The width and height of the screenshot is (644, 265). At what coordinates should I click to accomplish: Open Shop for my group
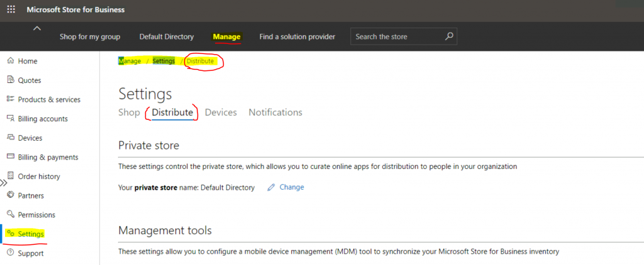pyautogui.click(x=90, y=36)
